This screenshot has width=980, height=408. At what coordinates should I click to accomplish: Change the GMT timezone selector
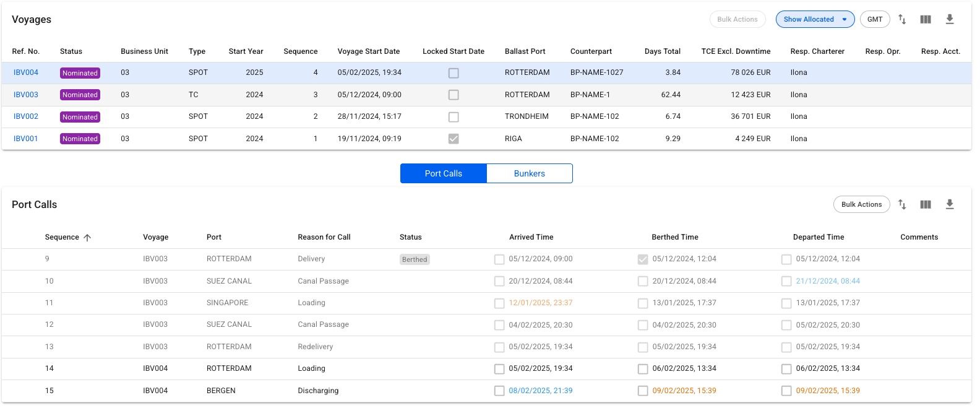click(875, 20)
